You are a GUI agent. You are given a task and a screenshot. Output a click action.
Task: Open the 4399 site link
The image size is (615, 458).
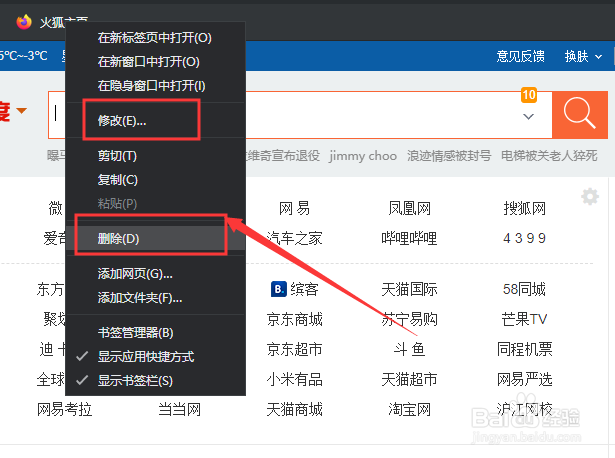click(x=524, y=238)
